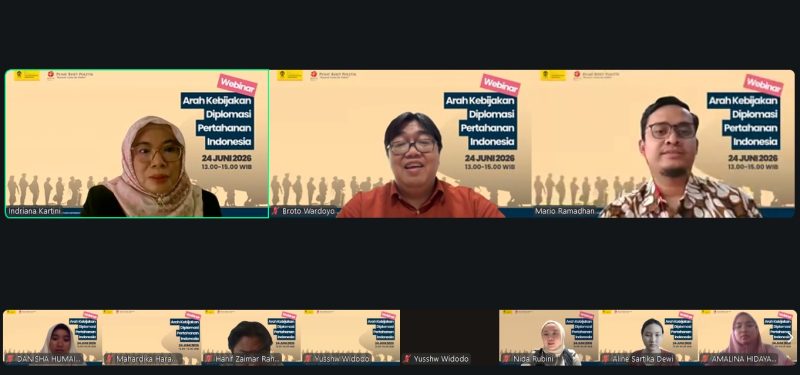Click the muted mic icon beside Mahardika Hara...
Screen dimensions: 800x375
click(109, 359)
